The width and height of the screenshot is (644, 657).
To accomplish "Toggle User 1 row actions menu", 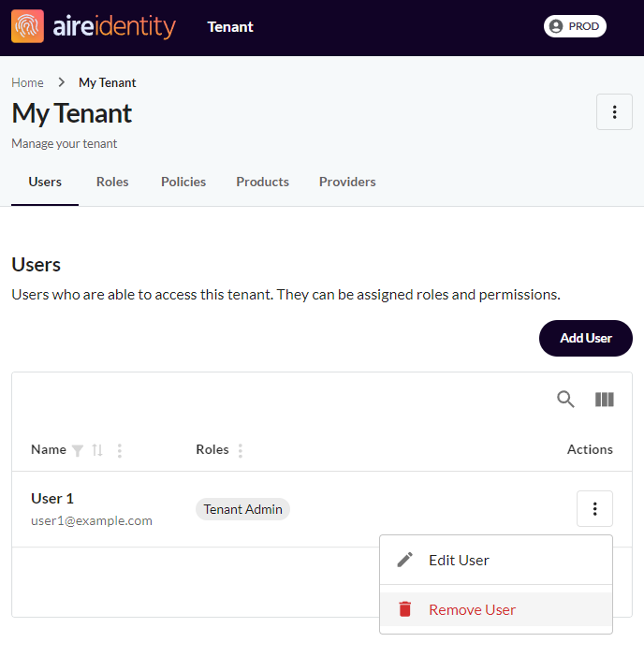I will [x=594, y=509].
